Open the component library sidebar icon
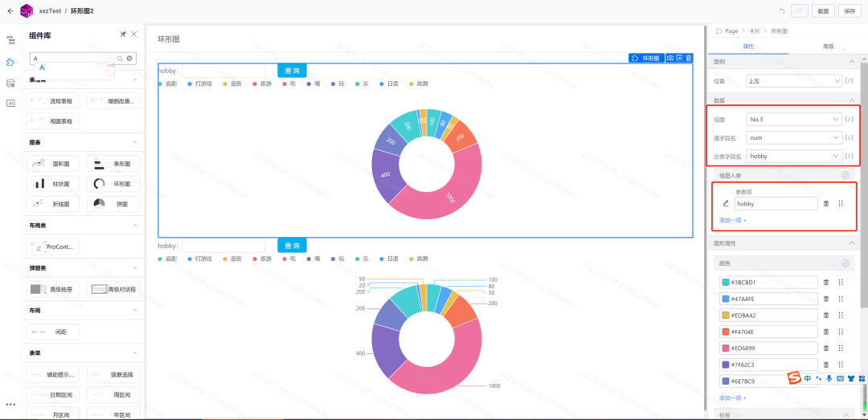The height and width of the screenshot is (420, 868). (x=10, y=62)
